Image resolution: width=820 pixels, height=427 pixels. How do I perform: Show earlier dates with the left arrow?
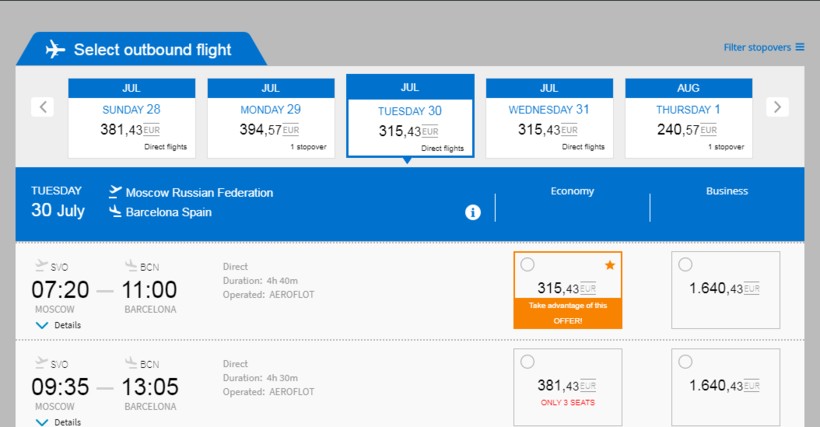[42, 106]
